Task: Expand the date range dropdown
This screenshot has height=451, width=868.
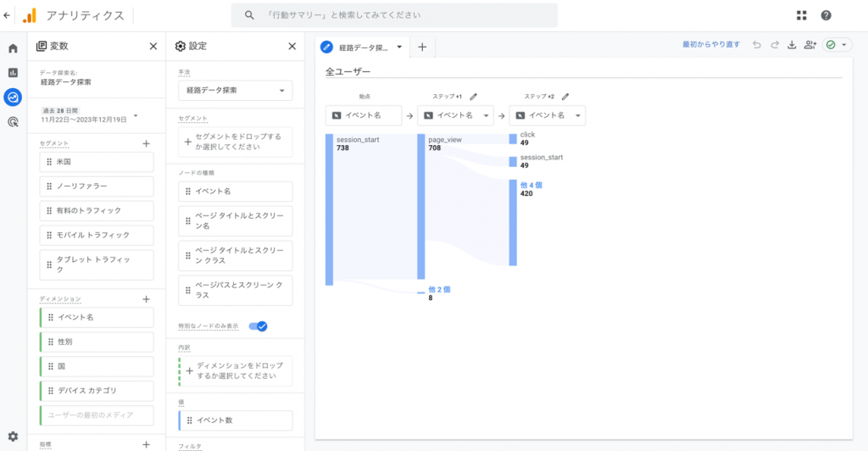Action: tap(136, 115)
